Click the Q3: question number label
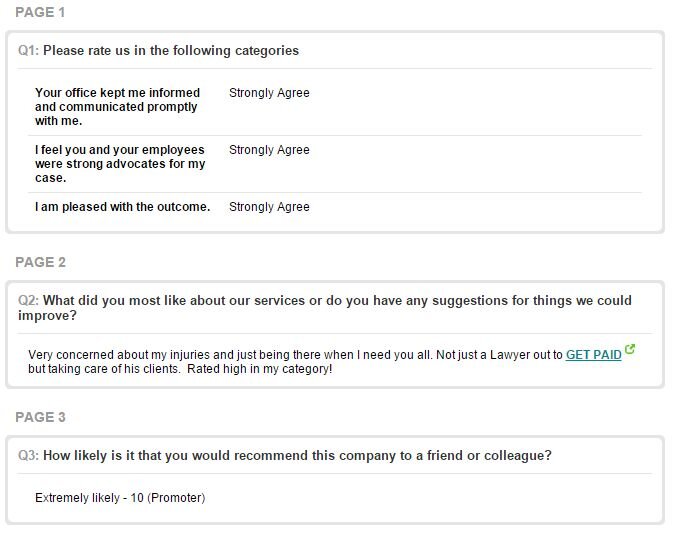The width and height of the screenshot is (675, 534). (x=28, y=455)
